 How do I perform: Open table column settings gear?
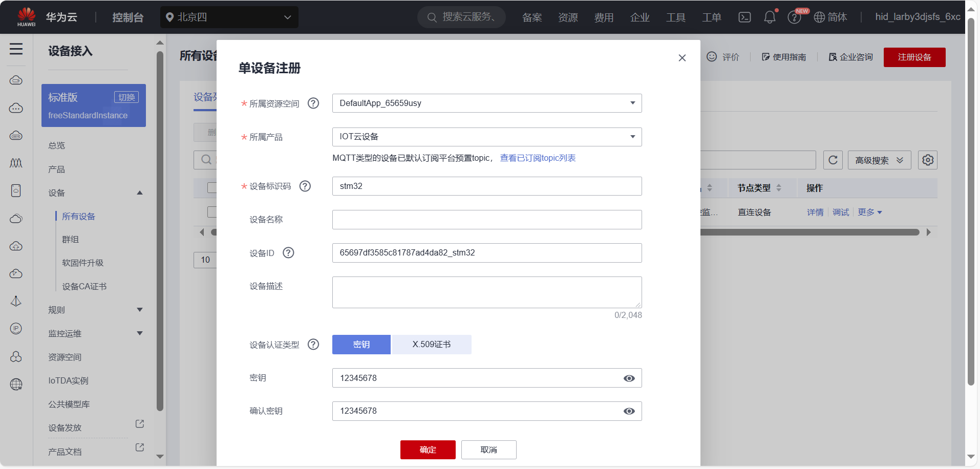[x=928, y=160]
